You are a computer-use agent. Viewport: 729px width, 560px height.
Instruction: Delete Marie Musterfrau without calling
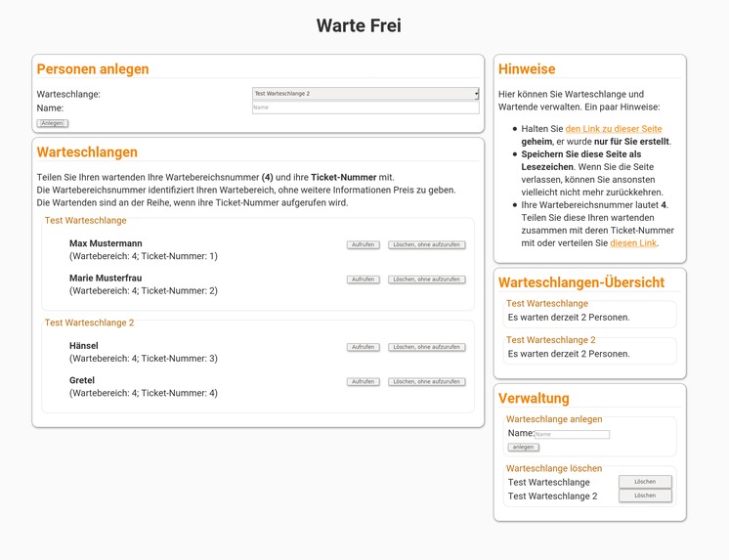[x=427, y=280]
